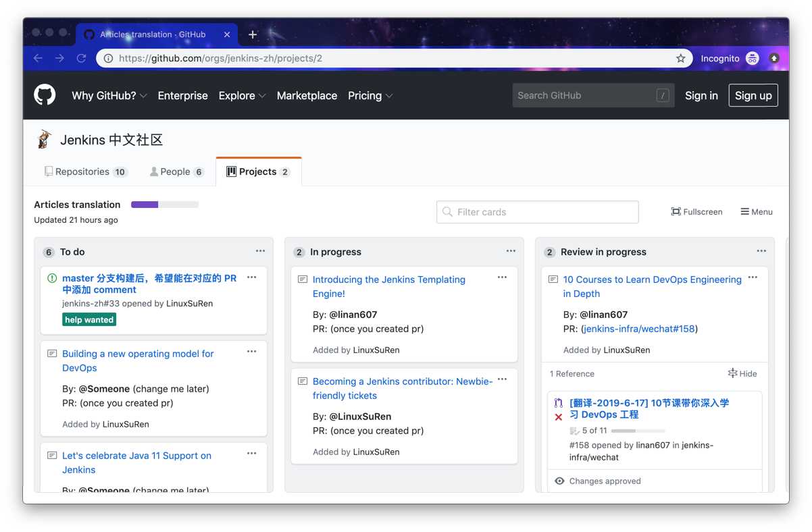Image resolution: width=812 pixels, height=532 pixels.
Task: Switch to the People tab
Action: 177,171
